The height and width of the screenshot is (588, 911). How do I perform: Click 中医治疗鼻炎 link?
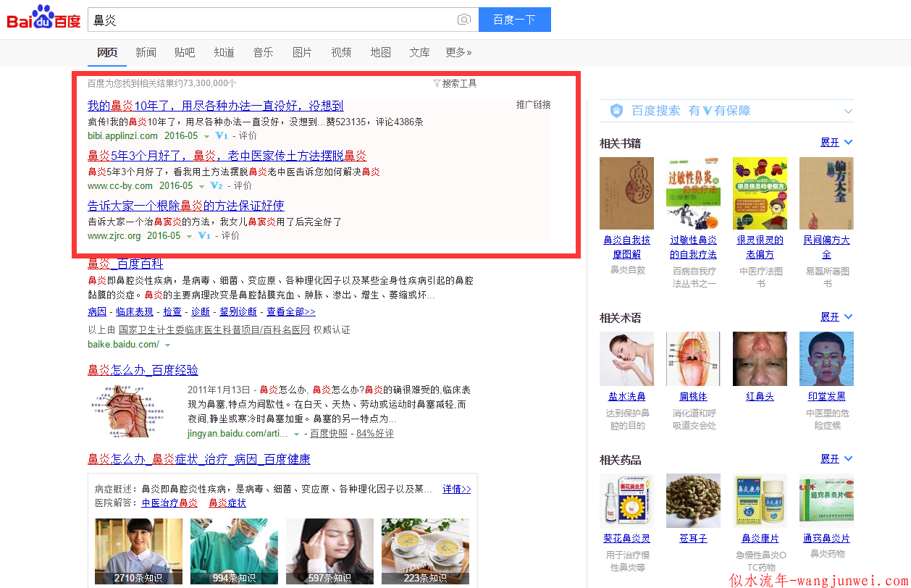tap(169, 503)
